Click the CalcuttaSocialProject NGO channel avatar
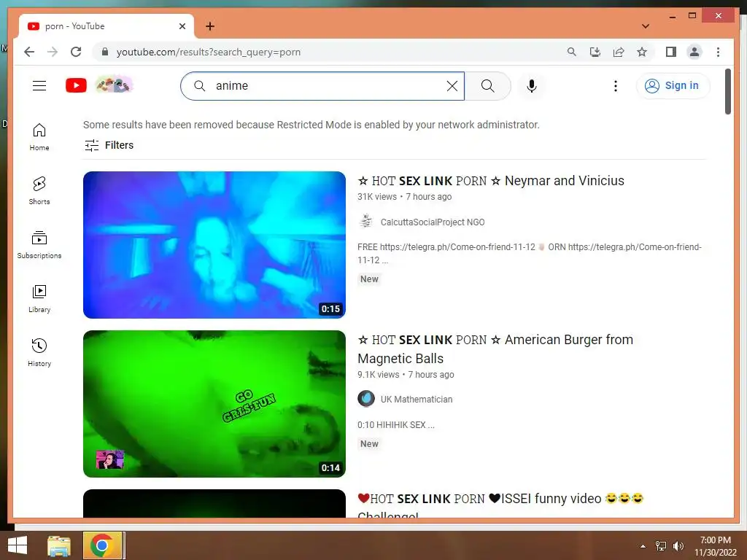 click(366, 222)
